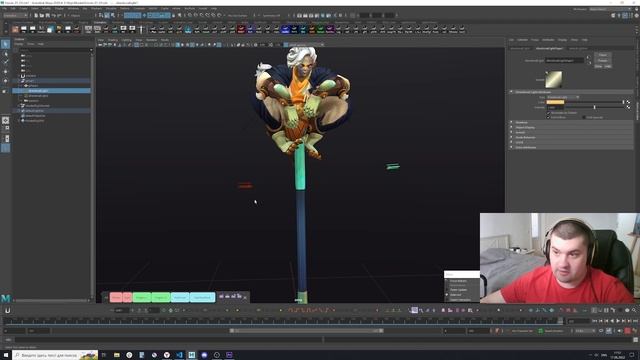Click Presets button in Attribute Editor
The image size is (640, 360).
(602, 60)
